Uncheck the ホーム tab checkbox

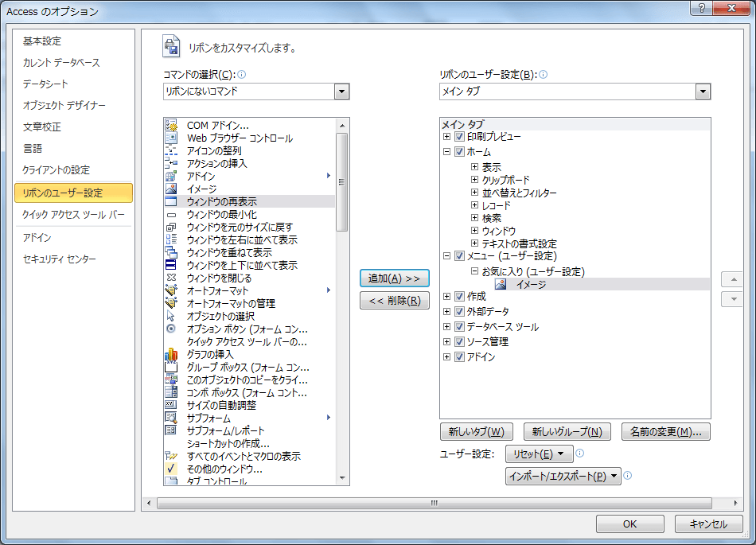(459, 151)
